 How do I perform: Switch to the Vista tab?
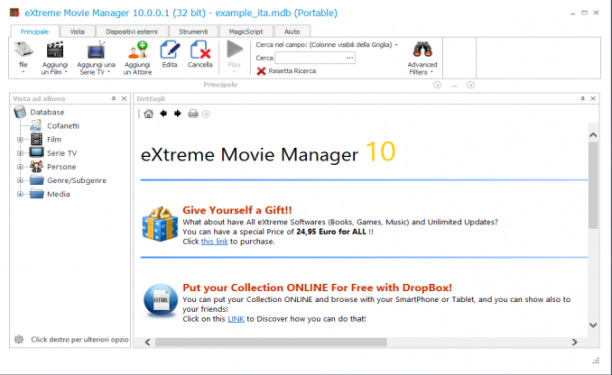pos(77,32)
